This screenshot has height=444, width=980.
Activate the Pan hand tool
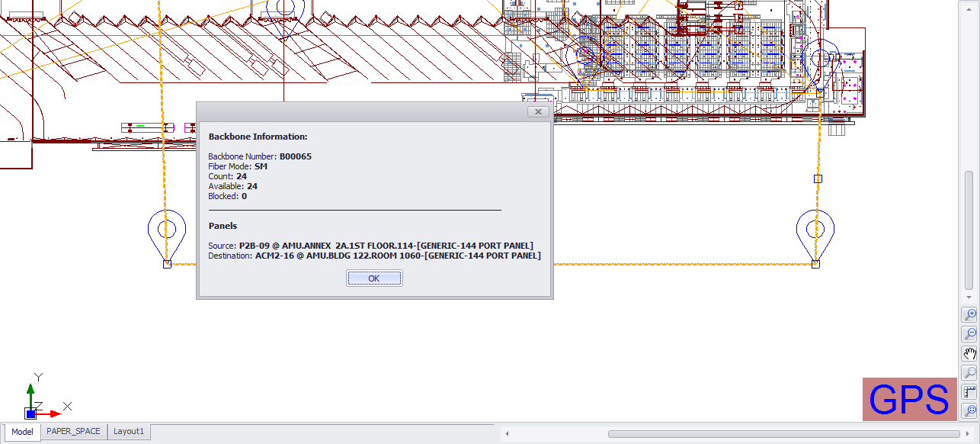point(970,353)
